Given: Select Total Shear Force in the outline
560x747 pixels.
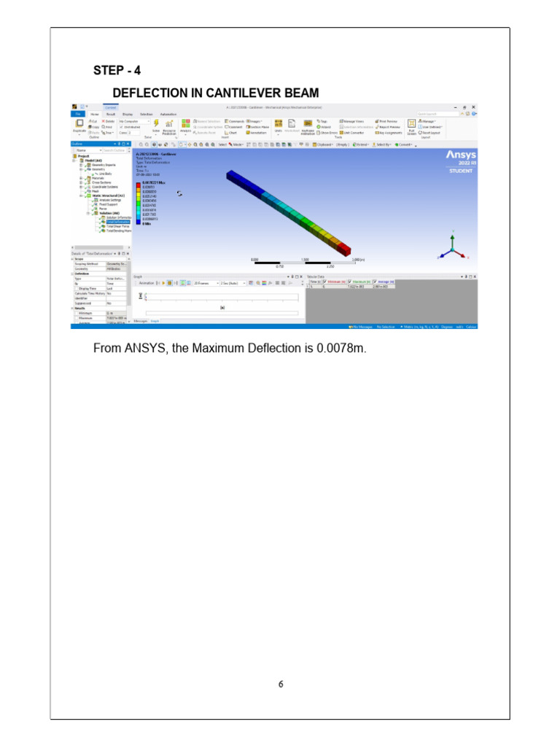Looking at the screenshot, I should [x=117, y=226].
